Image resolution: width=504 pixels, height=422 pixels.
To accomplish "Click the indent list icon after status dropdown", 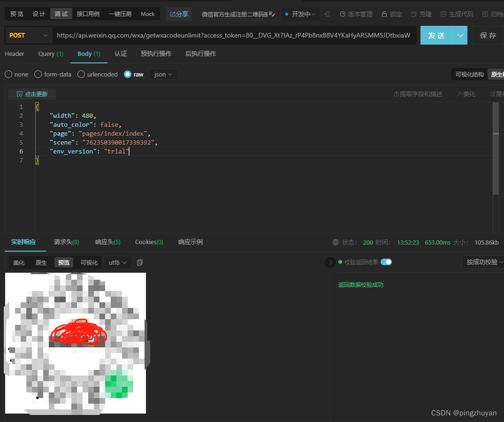I will pos(327,14).
